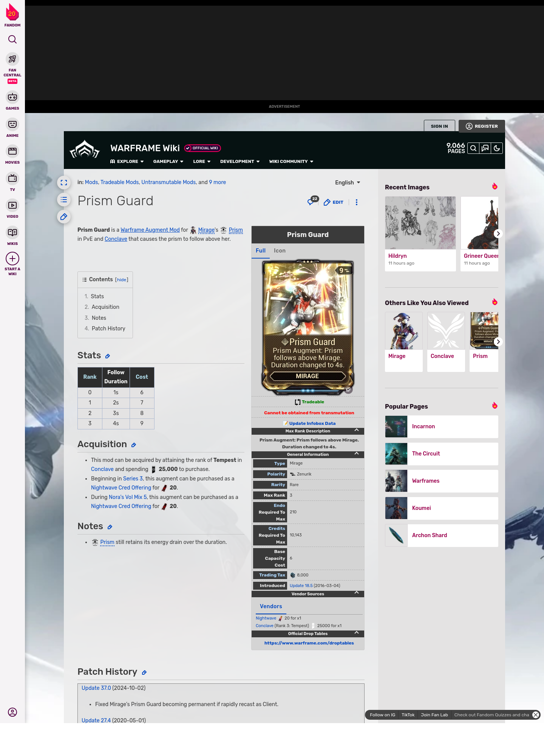The image size is (544, 756).
Task: Click Join Fan Lab in banner
Action: tap(434, 715)
